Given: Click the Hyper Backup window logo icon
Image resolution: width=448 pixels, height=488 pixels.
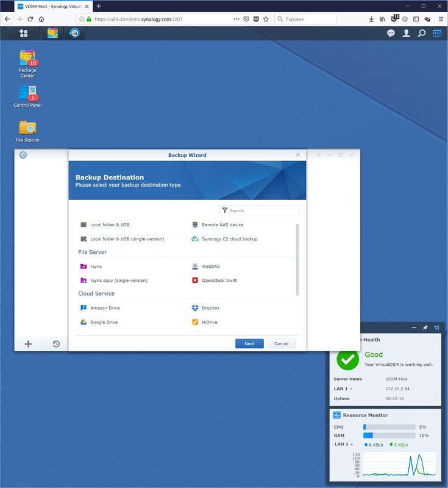Looking at the screenshot, I should 23,155.
